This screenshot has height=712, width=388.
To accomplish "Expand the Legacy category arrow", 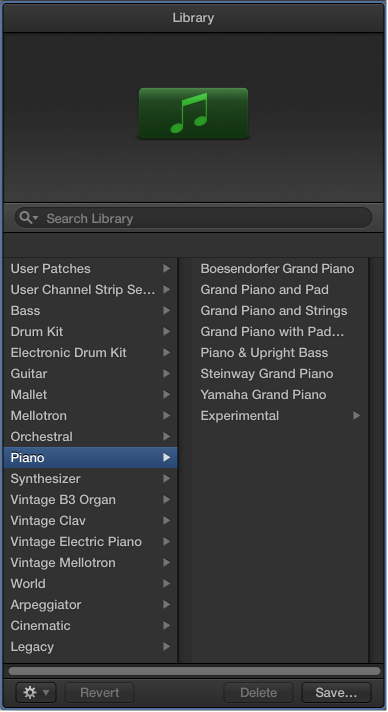I will (x=167, y=646).
